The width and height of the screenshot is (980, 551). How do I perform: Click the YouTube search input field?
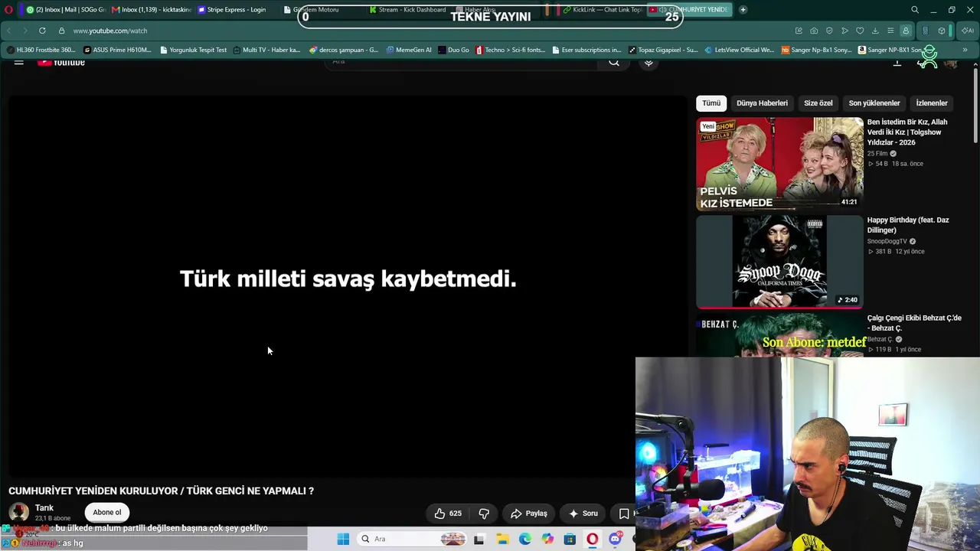(462, 62)
